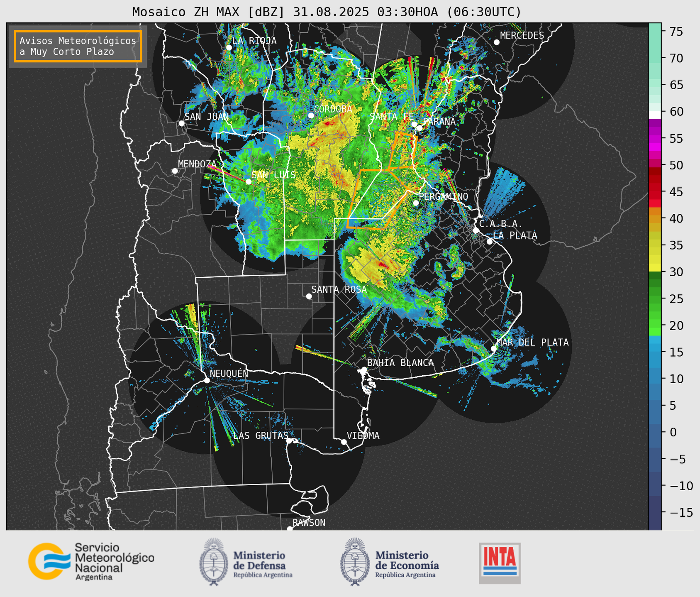Image resolution: width=700 pixels, height=597 pixels.
Task: Click the Avisos Meteorológicos a Muy Corto Plazo legend
Action: pos(78,46)
